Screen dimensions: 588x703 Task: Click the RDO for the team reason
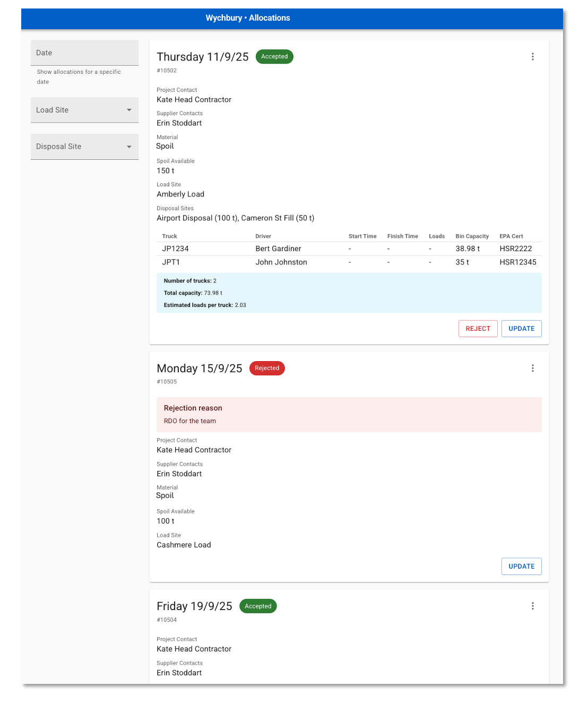tap(190, 421)
